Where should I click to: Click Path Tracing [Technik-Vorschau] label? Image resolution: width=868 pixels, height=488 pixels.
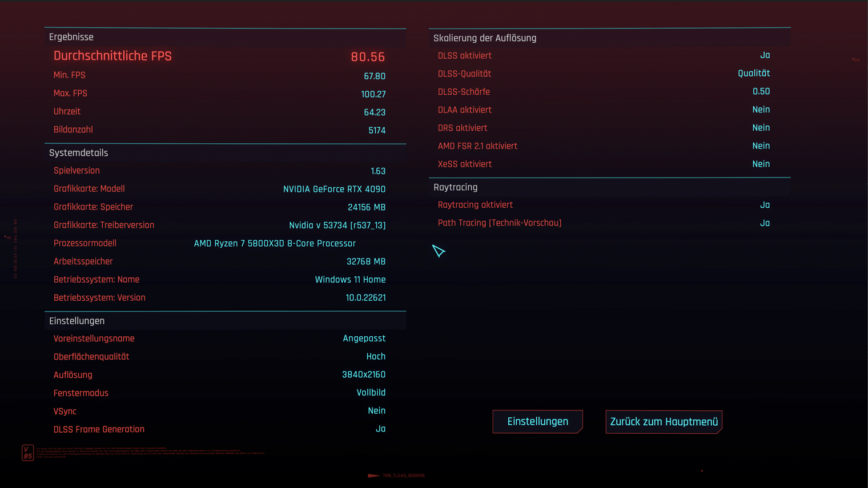500,223
